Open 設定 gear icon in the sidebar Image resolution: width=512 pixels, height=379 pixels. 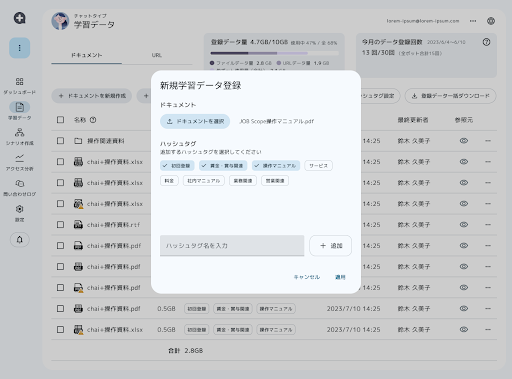click(19, 209)
